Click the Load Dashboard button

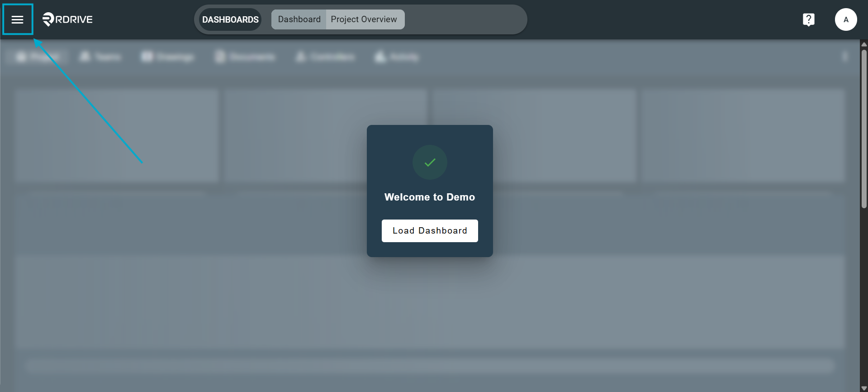click(430, 231)
